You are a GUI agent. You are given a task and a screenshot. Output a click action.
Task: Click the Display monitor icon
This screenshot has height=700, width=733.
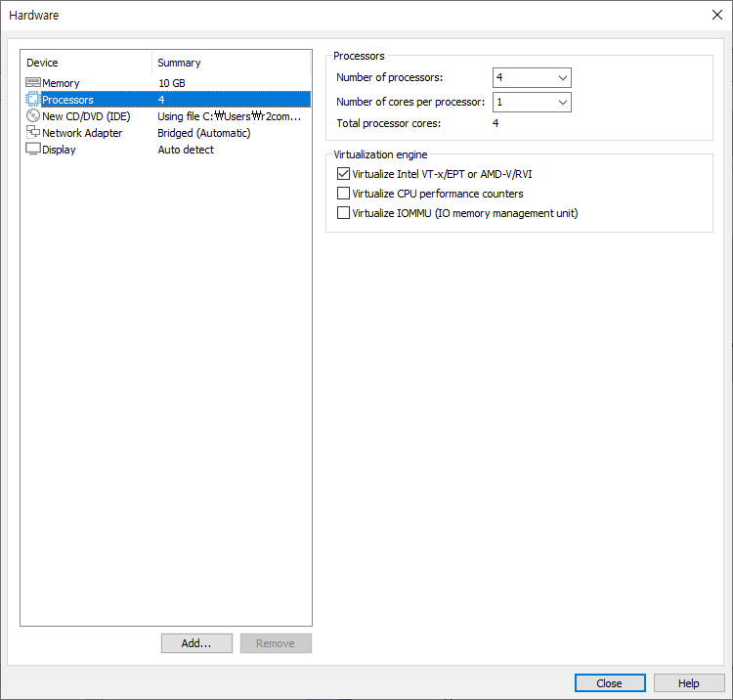[32, 150]
